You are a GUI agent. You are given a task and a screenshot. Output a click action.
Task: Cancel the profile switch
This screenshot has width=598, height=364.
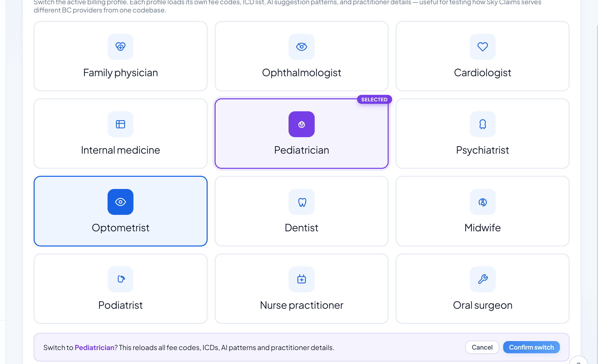pyautogui.click(x=482, y=347)
